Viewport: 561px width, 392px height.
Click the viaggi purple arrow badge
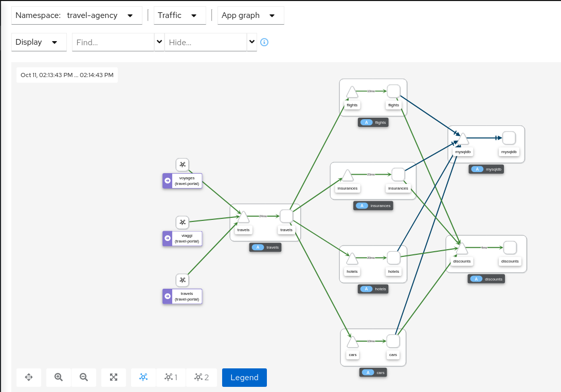(168, 238)
